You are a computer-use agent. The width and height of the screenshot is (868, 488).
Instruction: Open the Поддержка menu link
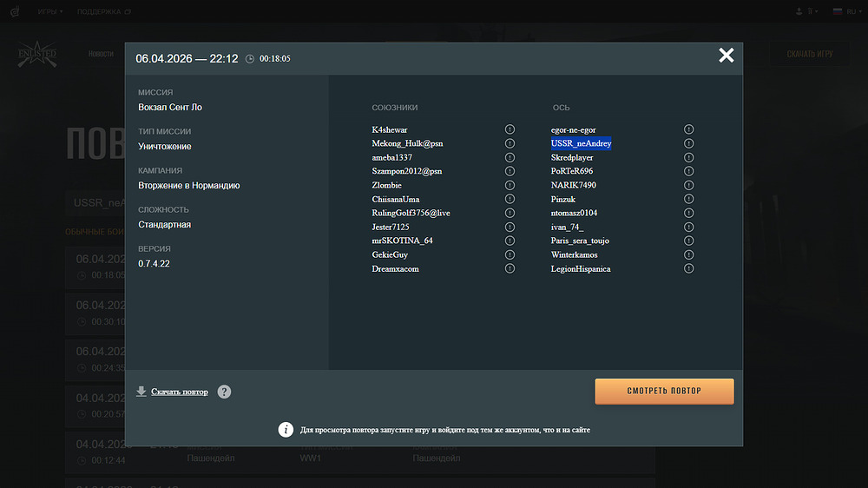(103, 11)
